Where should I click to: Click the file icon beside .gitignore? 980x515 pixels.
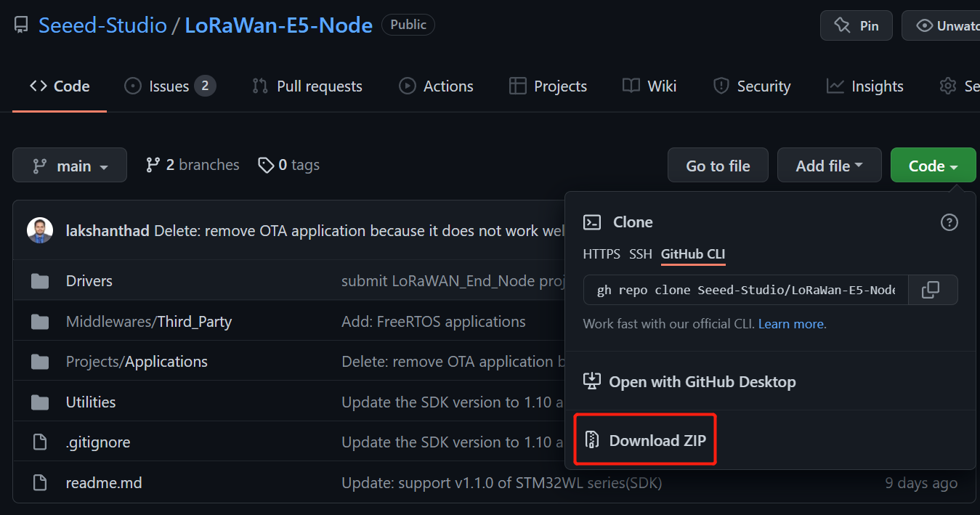tap(40, 442)
